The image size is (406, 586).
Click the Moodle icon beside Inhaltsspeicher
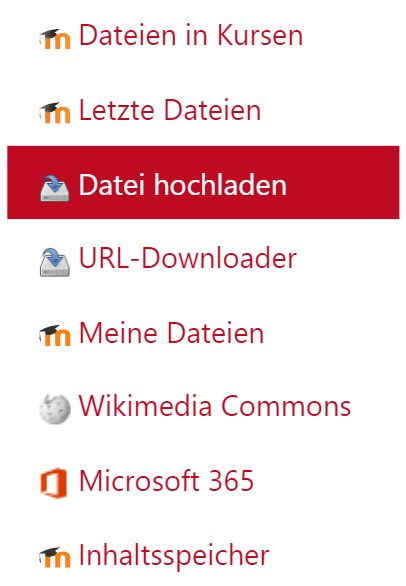coord(55,557)
